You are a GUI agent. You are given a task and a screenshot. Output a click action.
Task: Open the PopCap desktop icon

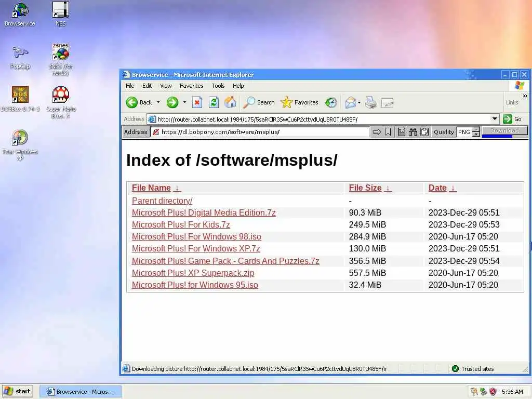tap(20, 57)
